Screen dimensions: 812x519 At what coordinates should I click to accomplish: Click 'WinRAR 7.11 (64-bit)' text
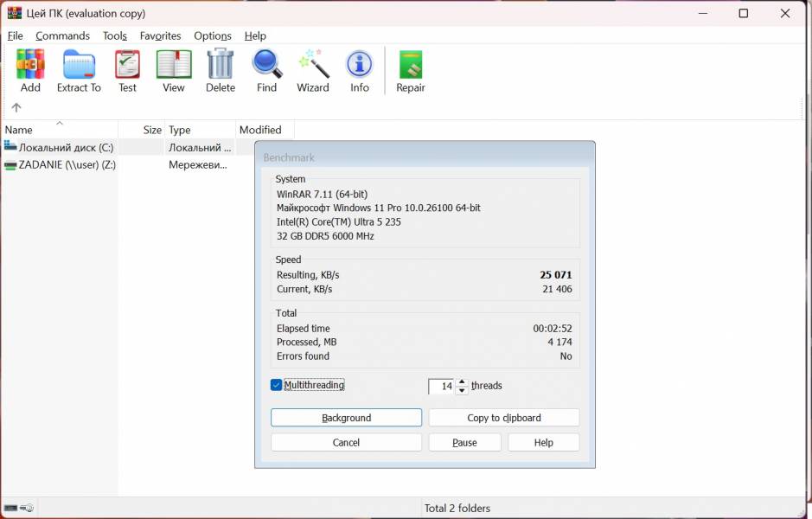tap(322, 195)
